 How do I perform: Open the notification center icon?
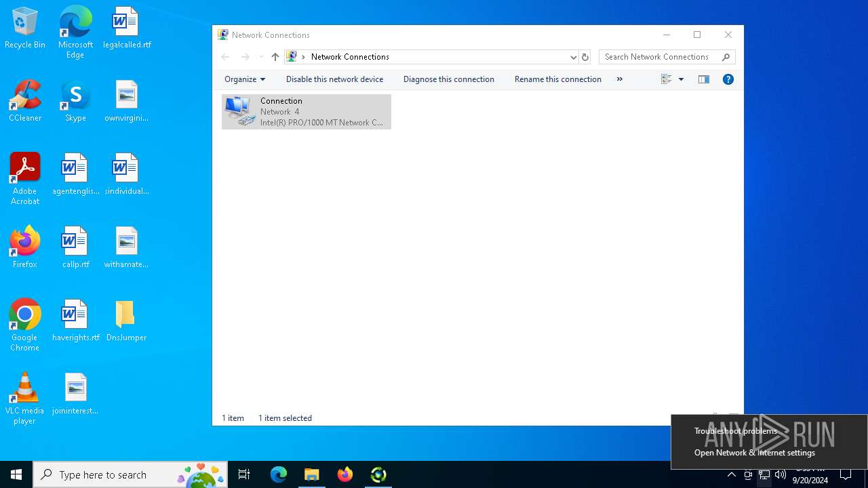846,474
